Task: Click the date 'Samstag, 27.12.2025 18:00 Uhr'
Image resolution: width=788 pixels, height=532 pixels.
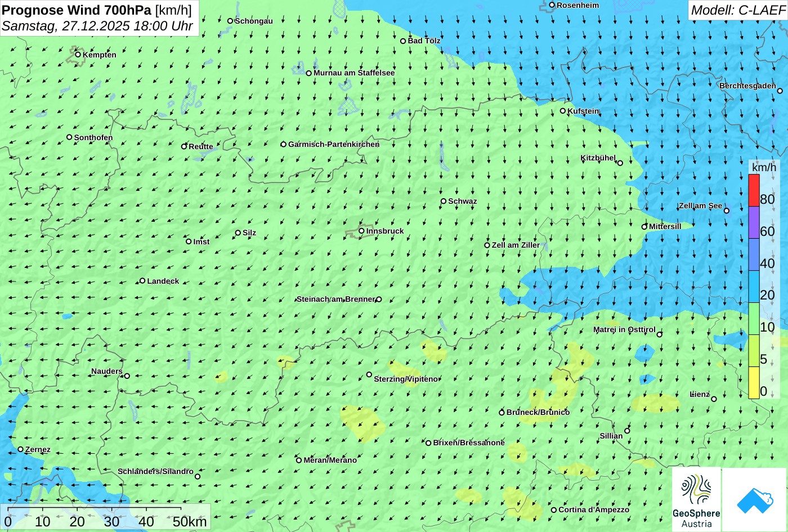Action: (97, 26)
